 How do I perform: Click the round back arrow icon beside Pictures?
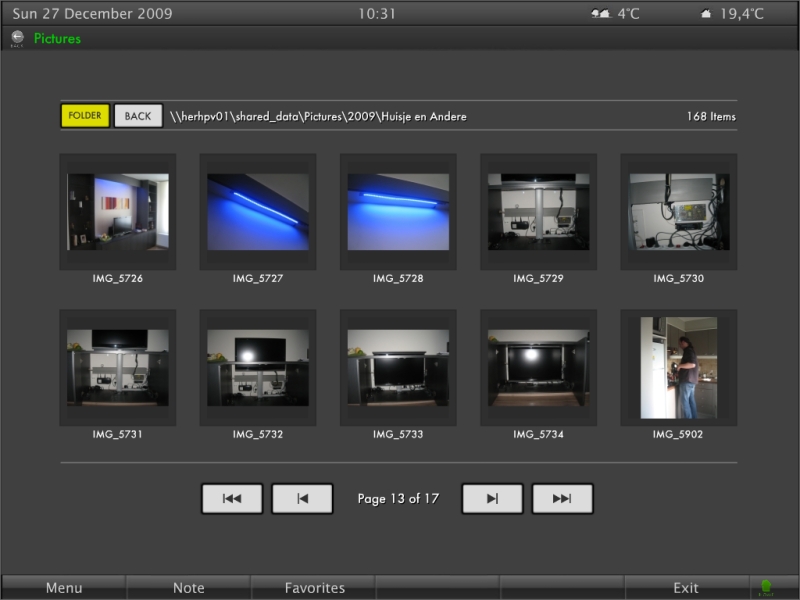[17, 37]
